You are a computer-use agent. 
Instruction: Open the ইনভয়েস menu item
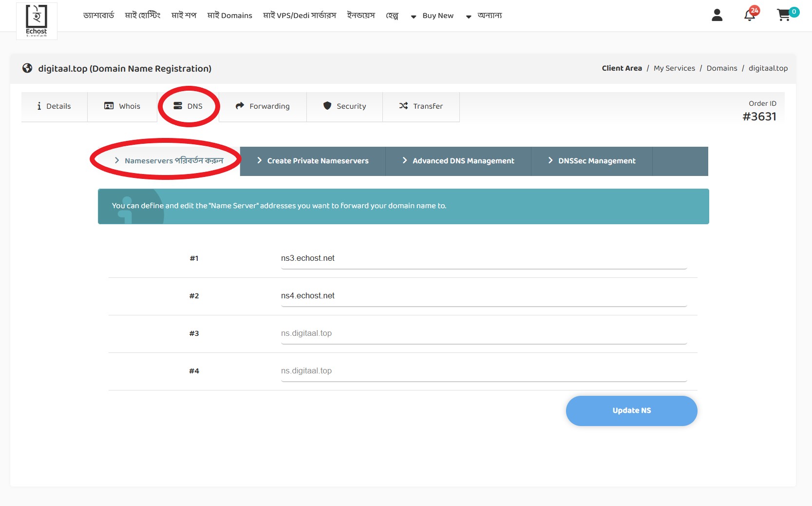pos(361,16)
